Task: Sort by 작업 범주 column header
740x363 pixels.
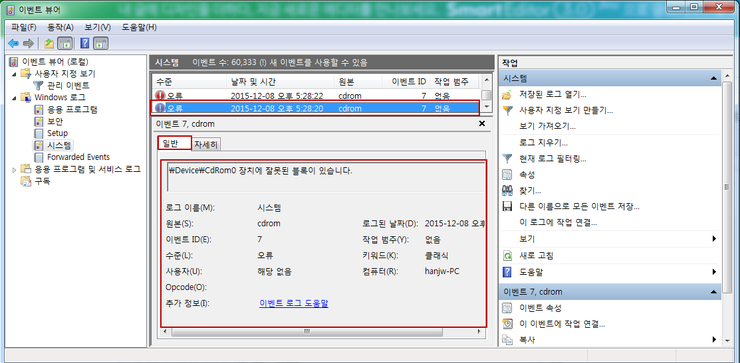Action: pyautogui.click(x=454, y=81)
